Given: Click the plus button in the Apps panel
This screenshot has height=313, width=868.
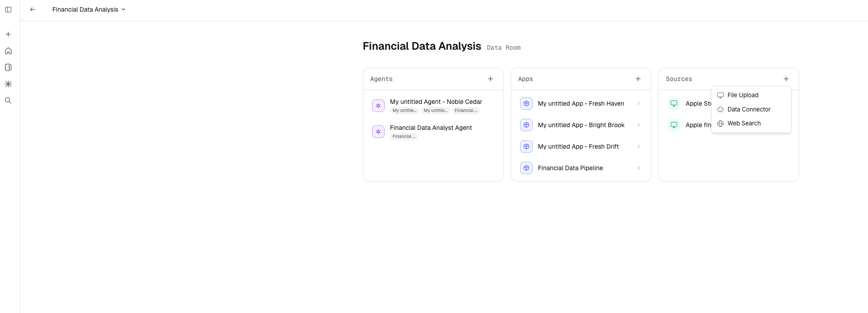Looking at the screenshot, I should point(638,79).
